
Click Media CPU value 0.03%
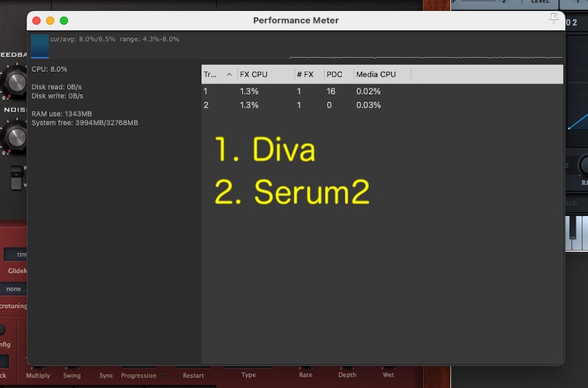coord(368,105)
